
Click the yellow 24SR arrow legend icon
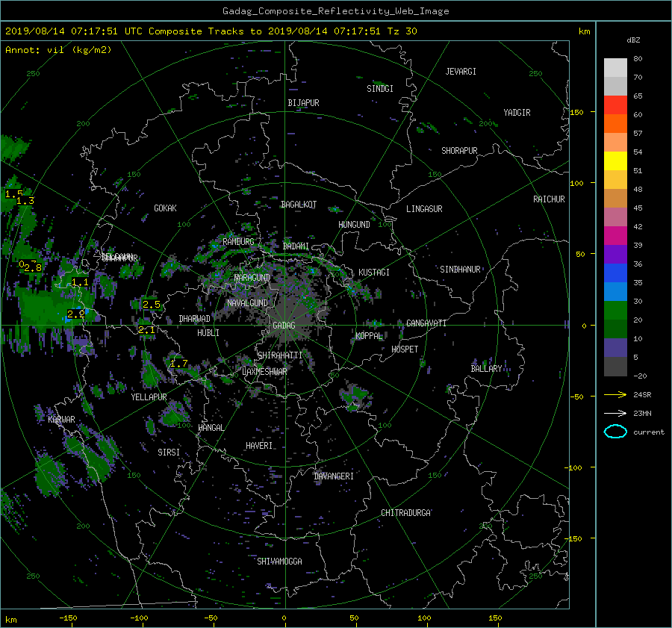tap(615, 394)
